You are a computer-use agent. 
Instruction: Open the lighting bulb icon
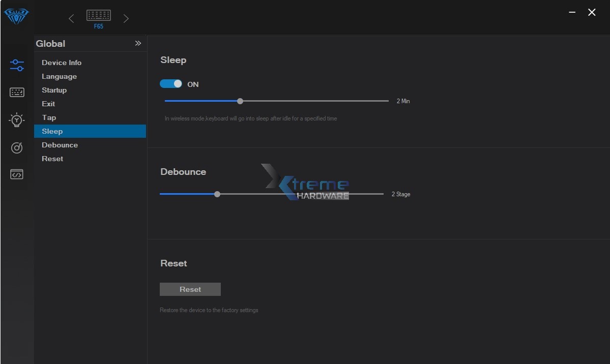pyautogui.click(x=17, y=120)
